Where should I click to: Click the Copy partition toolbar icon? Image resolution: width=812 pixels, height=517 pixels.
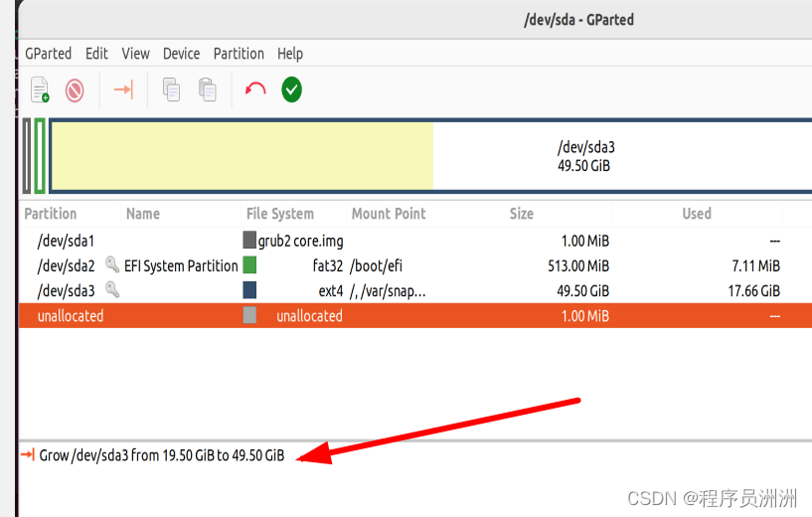coord(171,89)
